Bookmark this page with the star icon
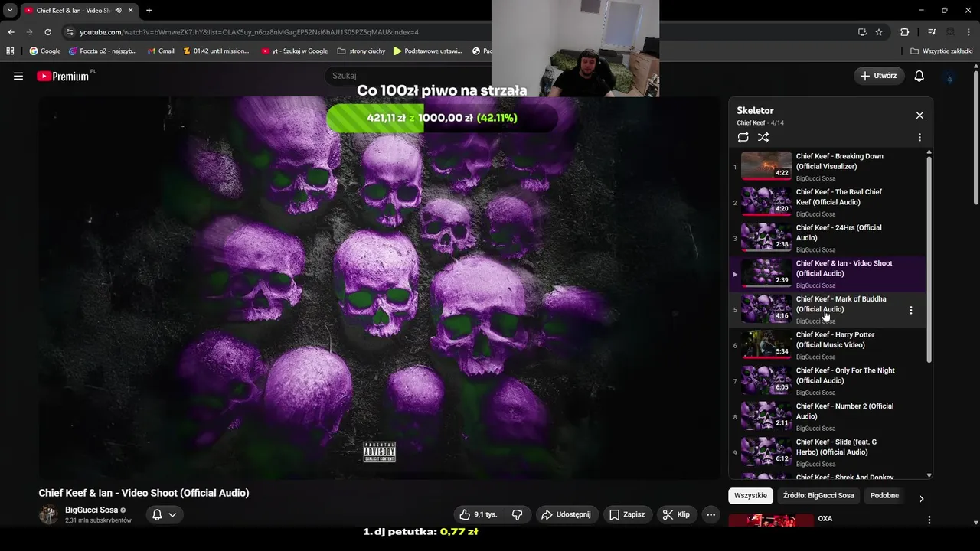Image resolution: width=980 pixels, height=551 pixels. pyautogui.click(x=879, y=32)
